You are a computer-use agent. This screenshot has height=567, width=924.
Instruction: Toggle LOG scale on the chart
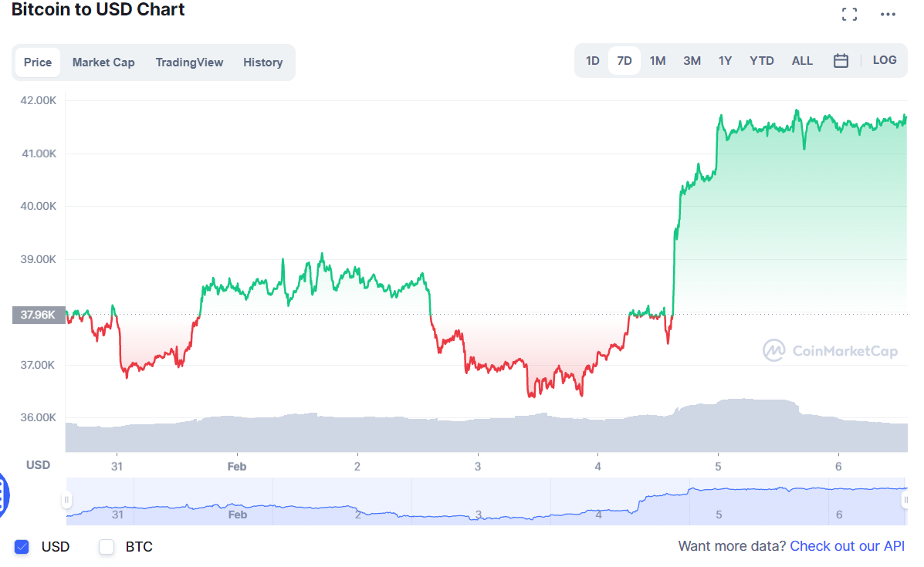click(x=884, y=60)
